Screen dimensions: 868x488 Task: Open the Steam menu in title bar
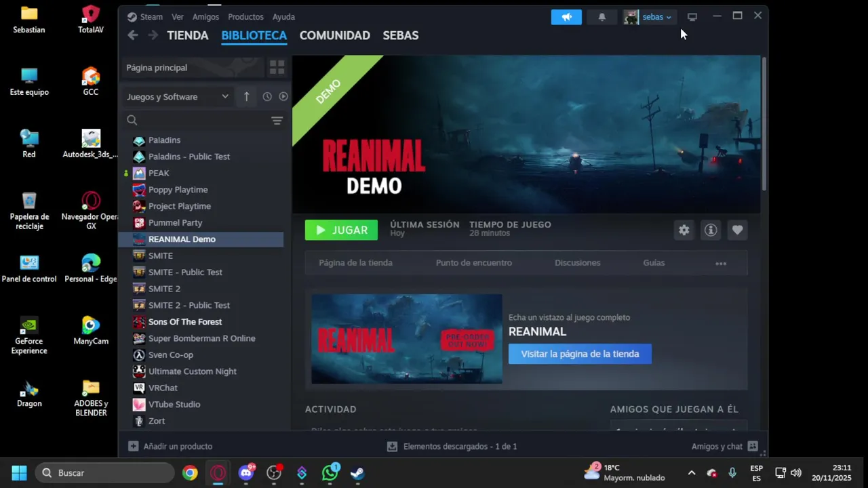click(144, 17)
